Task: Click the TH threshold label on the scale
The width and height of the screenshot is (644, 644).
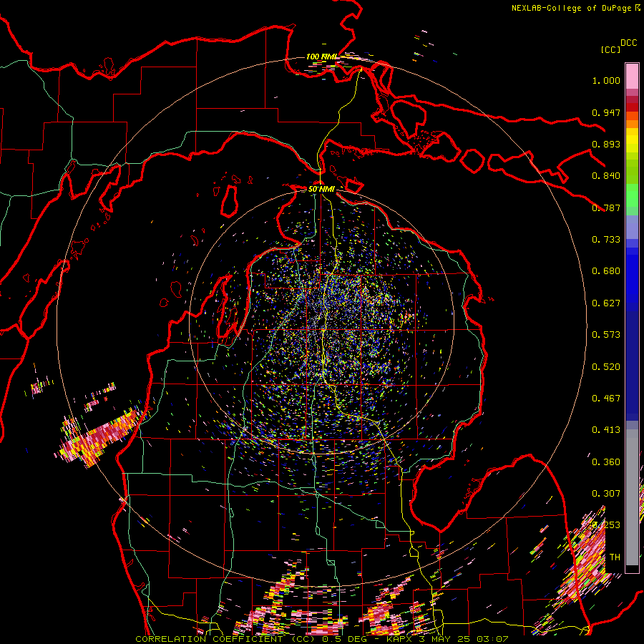Action: 615,557
